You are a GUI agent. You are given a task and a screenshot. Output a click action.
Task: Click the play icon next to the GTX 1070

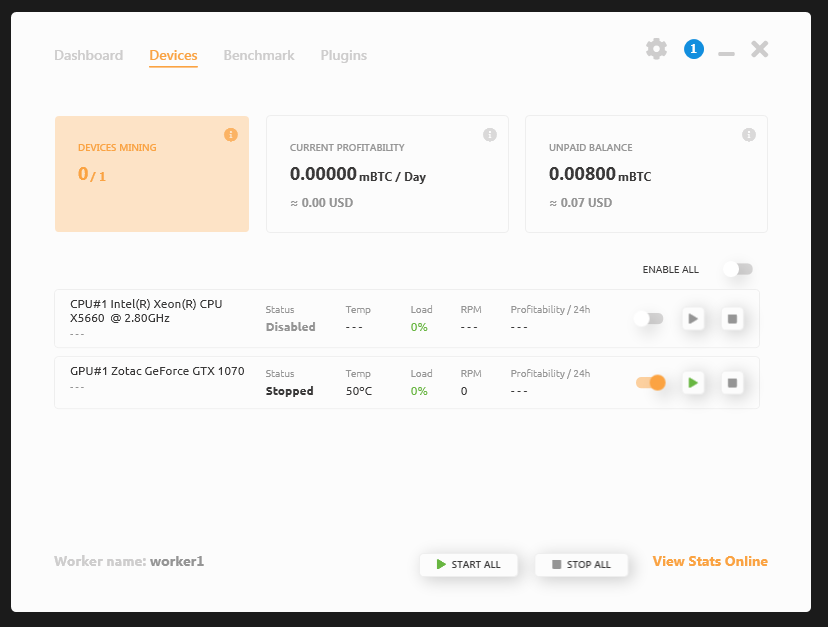point(693,382)
